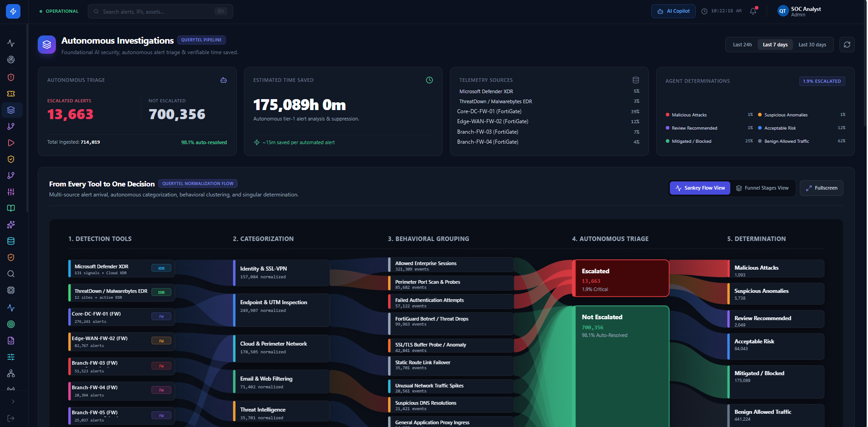Open the radar sidebar icon
The width and height of the screenshot is (868, 427).
point(11,60)
